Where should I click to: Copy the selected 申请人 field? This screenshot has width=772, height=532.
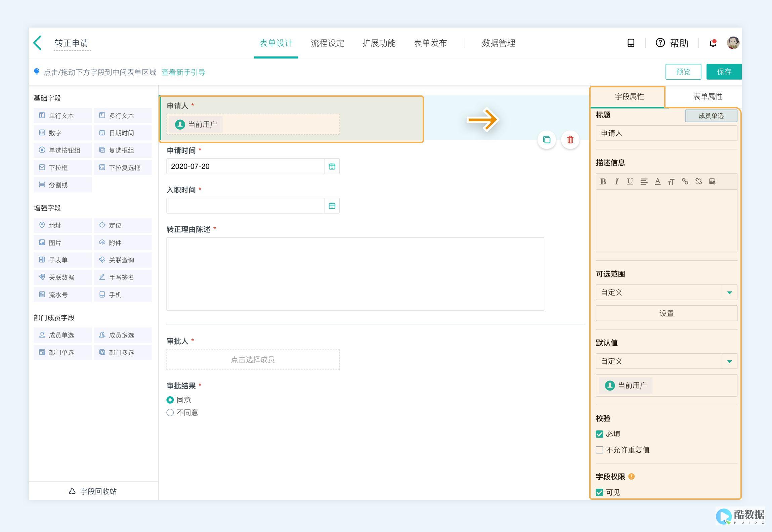coord(547,140)
